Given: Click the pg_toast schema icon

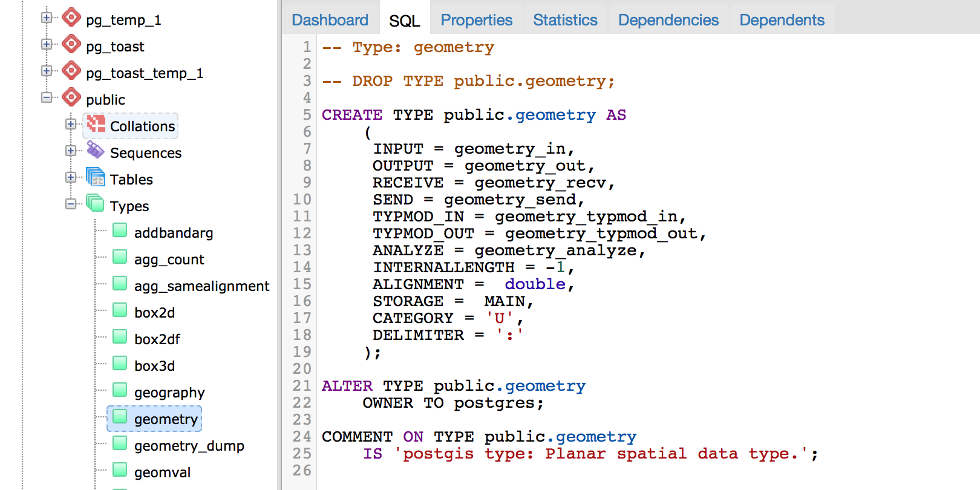Looking at the screenshot, I should point(71,44).
